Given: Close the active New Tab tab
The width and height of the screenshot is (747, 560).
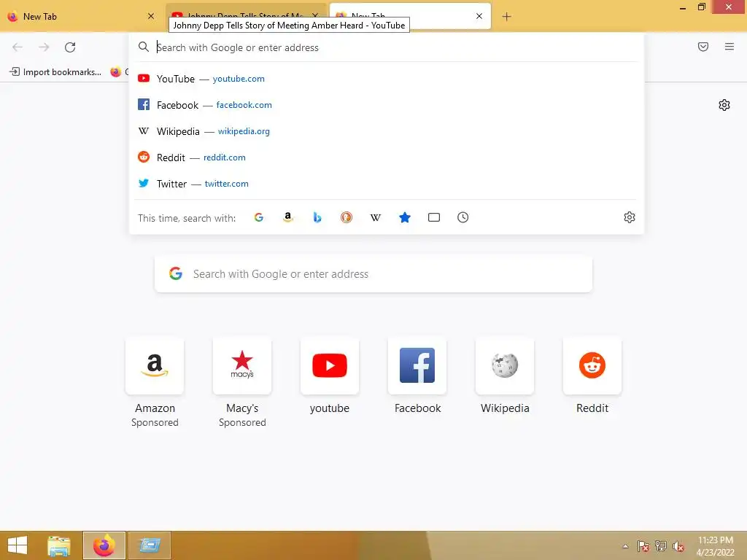Looking at the screenshot, I should [x=479, y=16].
